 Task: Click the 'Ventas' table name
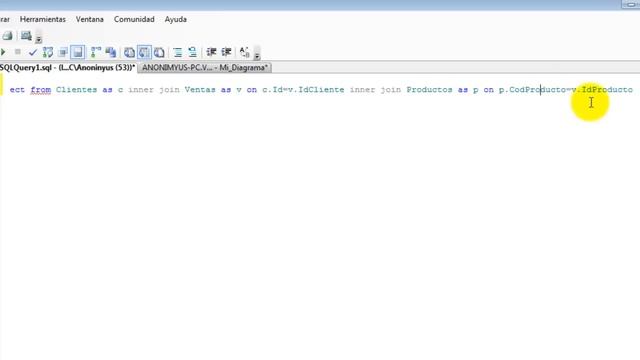click(x=200, y=90)
